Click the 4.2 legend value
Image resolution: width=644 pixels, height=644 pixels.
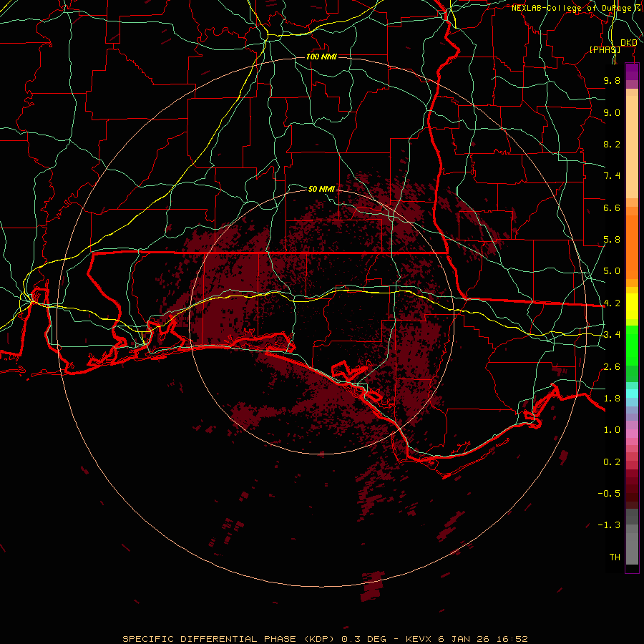tap(612, 303)
